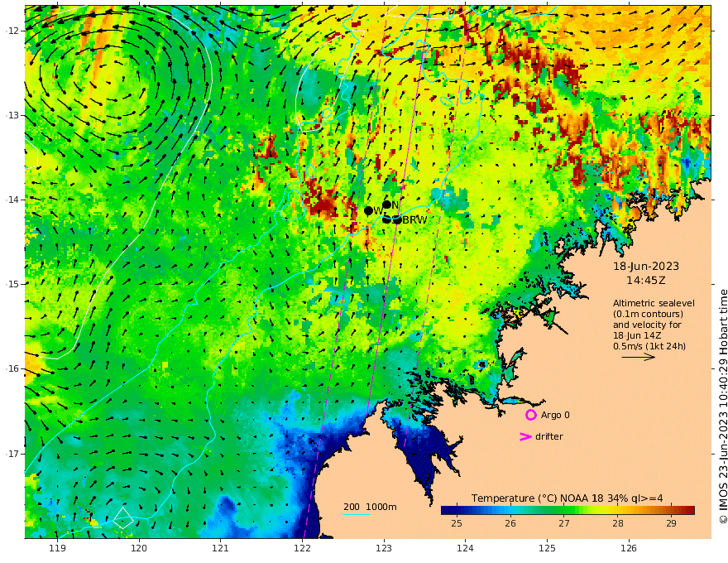Viewport: 728px width, 563px height.
Task: Select the black dot marked W
Action: coord(369,211)
